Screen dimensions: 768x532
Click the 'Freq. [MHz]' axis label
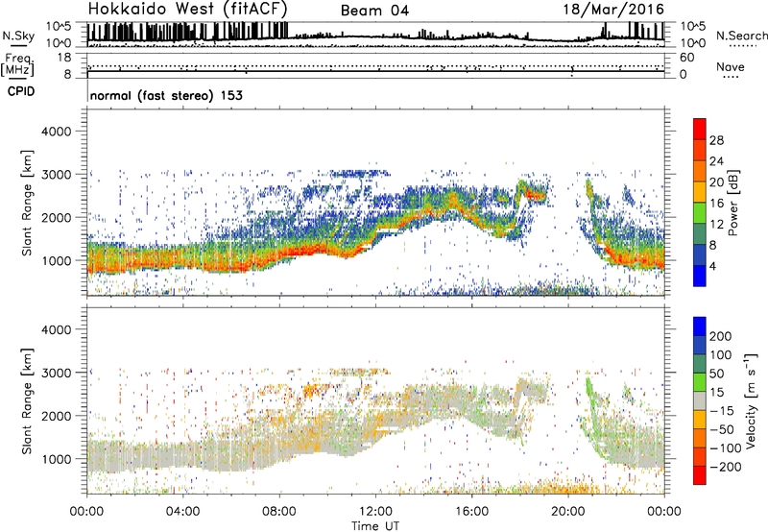point(18,65)
